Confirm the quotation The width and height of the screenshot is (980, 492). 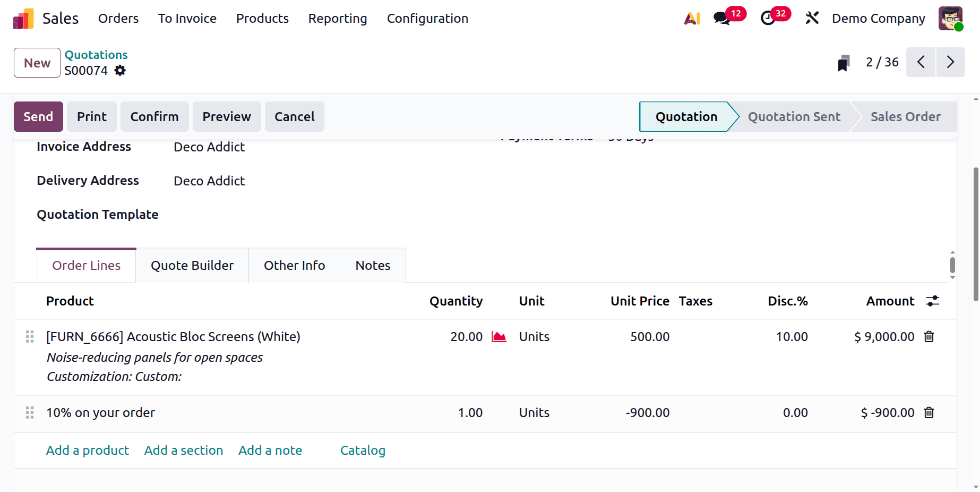[154, 116]
